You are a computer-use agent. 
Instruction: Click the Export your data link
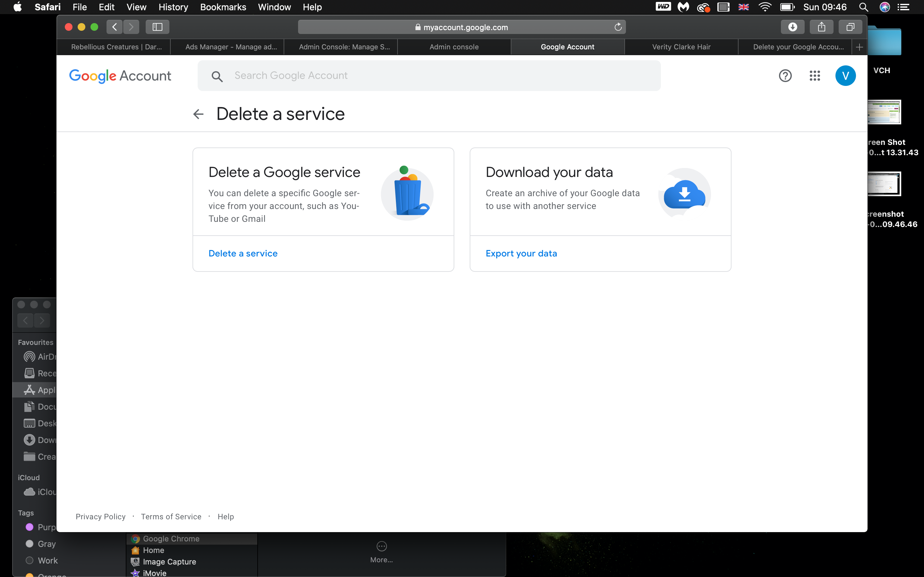click(x=521, y=253)
